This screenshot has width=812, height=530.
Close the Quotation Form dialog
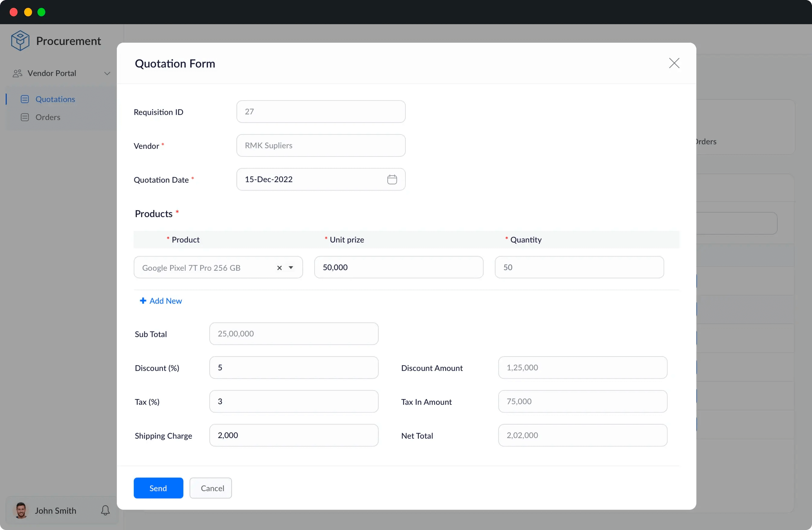pos(674,63)
